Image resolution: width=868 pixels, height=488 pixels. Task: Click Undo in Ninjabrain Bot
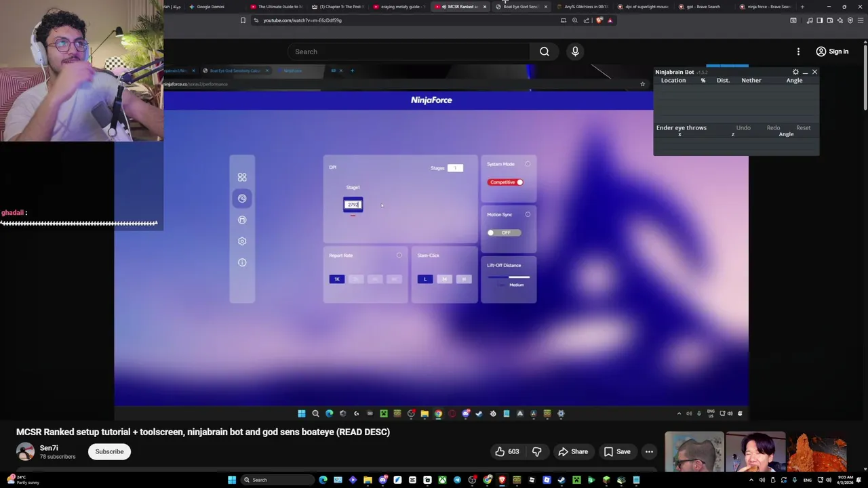(x=743, y=127)
